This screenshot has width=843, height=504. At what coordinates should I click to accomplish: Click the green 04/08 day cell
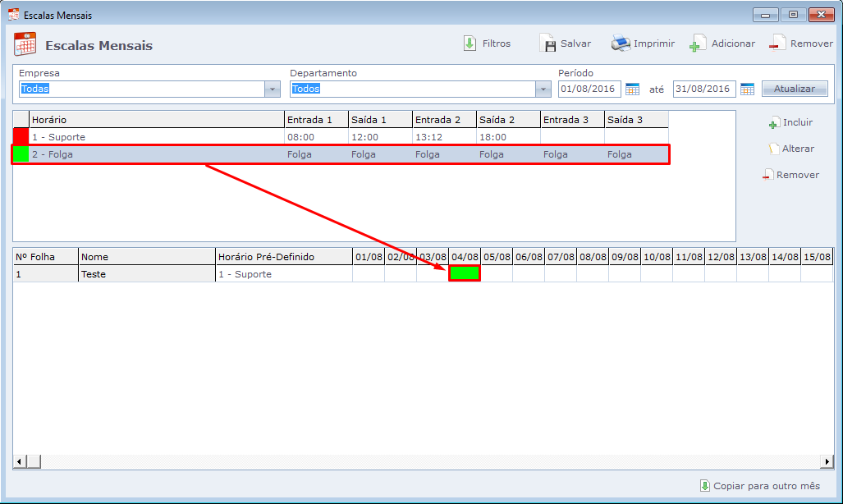465,274
